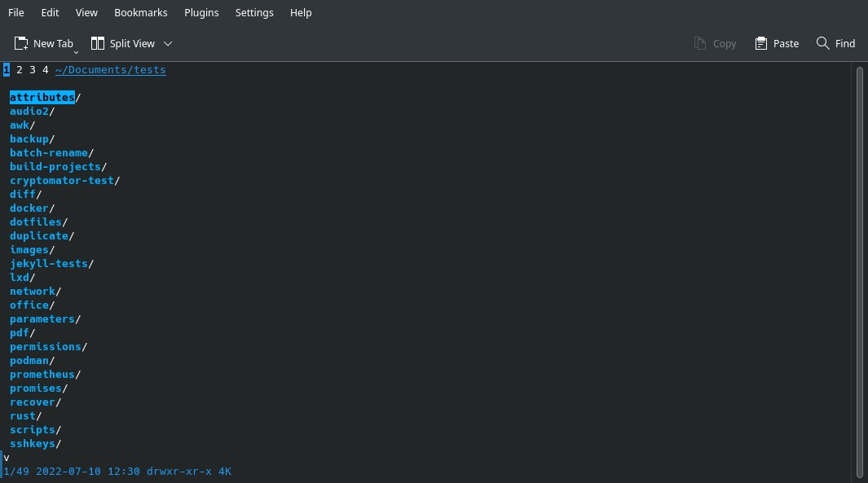Select the diff directory
This screenshot has height=483, width=868.
[x=23, y=194]
